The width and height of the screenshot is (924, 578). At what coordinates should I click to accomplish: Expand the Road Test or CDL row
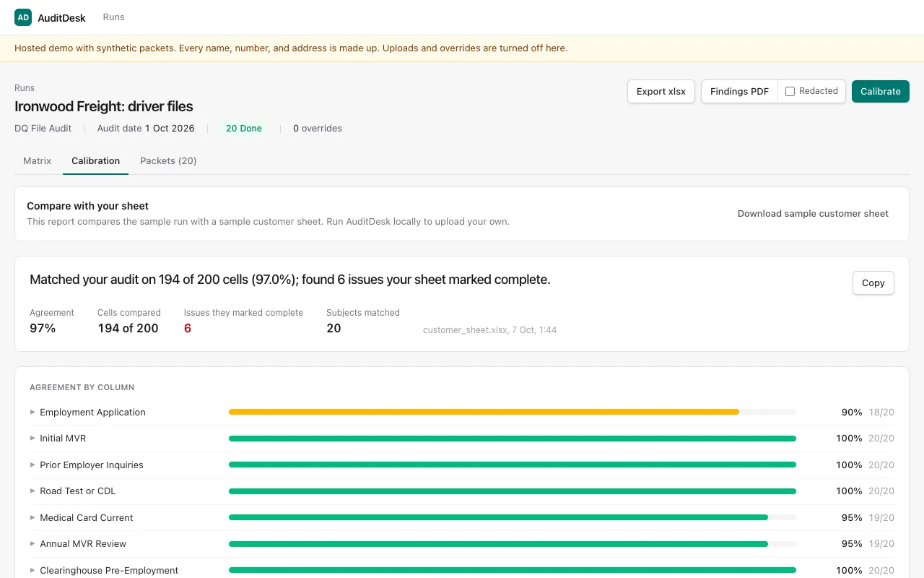tap(462, 491)
